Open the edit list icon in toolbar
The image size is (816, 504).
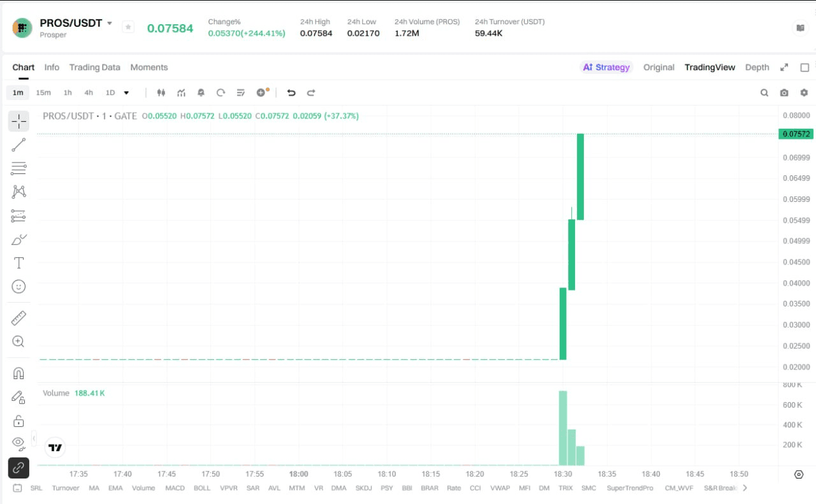pyautogui.click(x=240, y=92)
